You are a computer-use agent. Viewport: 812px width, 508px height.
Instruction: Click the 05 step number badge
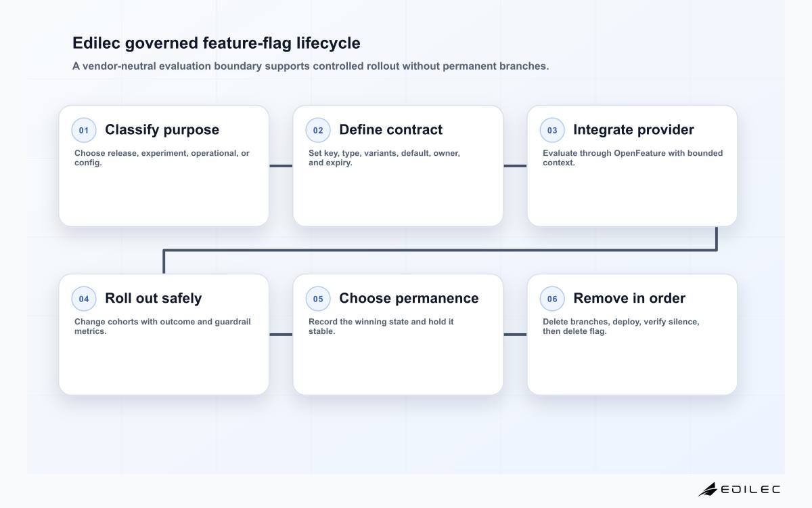[318, 299]
